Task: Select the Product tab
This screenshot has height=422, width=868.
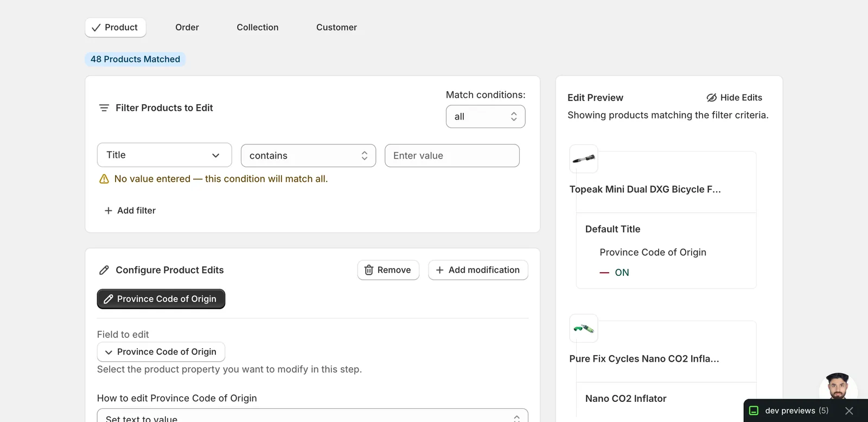Action: (116, 28)
